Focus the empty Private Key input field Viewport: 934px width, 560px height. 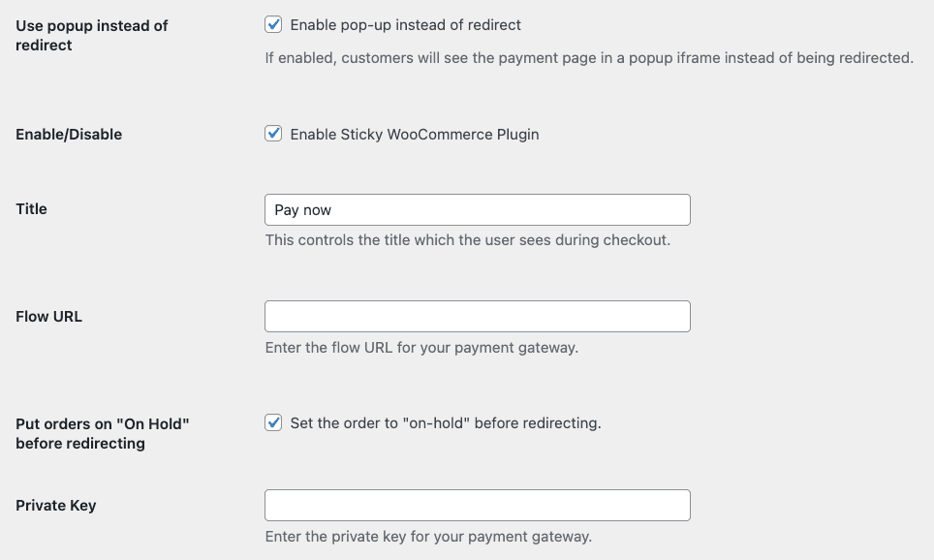tap(477, 505)
